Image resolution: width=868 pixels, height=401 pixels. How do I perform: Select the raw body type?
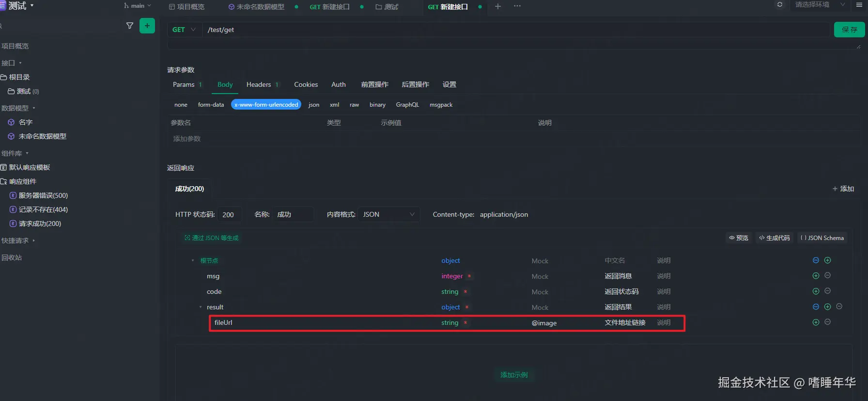[x=354, y=105]
